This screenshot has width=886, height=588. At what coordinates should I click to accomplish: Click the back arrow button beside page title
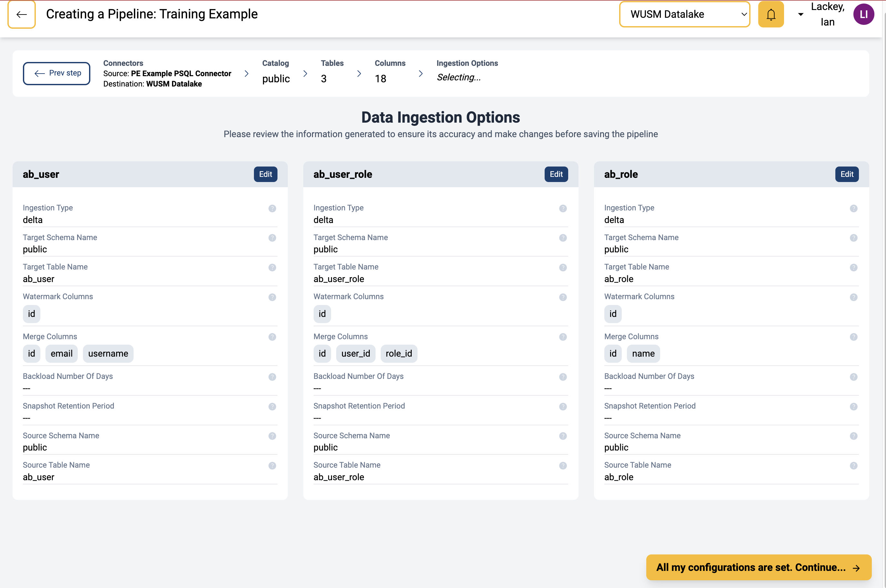pyautogui.click(x=22, y=14)
